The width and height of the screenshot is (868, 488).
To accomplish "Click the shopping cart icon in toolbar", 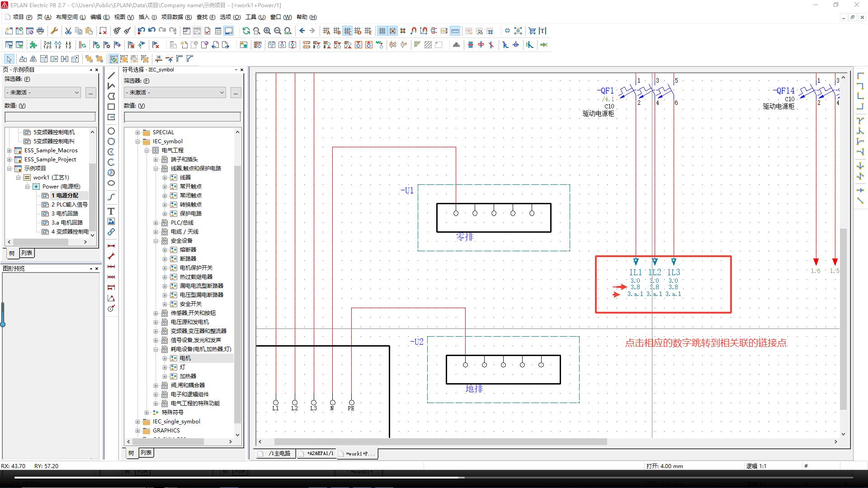I will tap(532, 31).
